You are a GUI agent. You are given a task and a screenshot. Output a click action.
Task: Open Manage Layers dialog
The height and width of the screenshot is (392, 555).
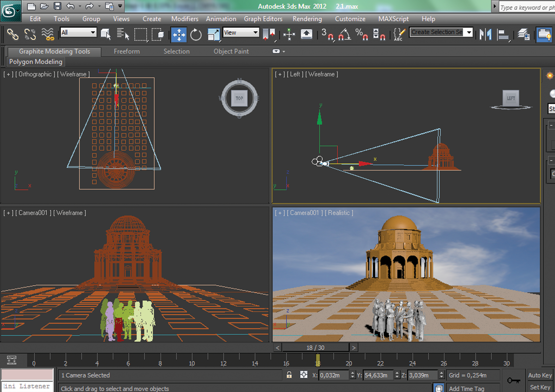point(524,34)
